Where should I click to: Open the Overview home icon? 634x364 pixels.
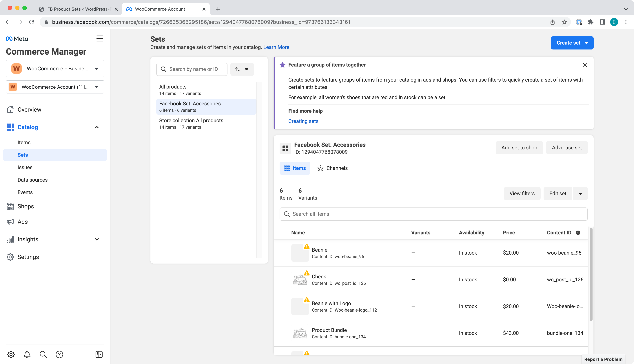coord(10,109)
